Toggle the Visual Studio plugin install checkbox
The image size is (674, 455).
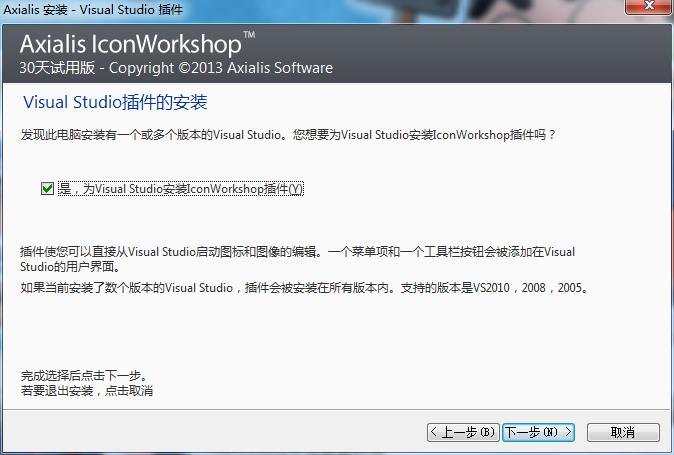[47, 189]
